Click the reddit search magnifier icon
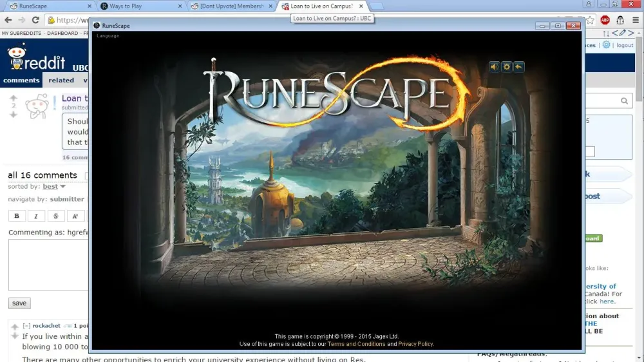 click(624, 100)
